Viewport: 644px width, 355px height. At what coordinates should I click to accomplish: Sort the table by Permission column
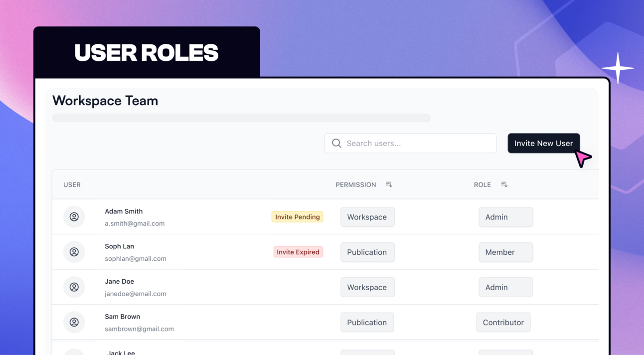[x=389, y=184]
